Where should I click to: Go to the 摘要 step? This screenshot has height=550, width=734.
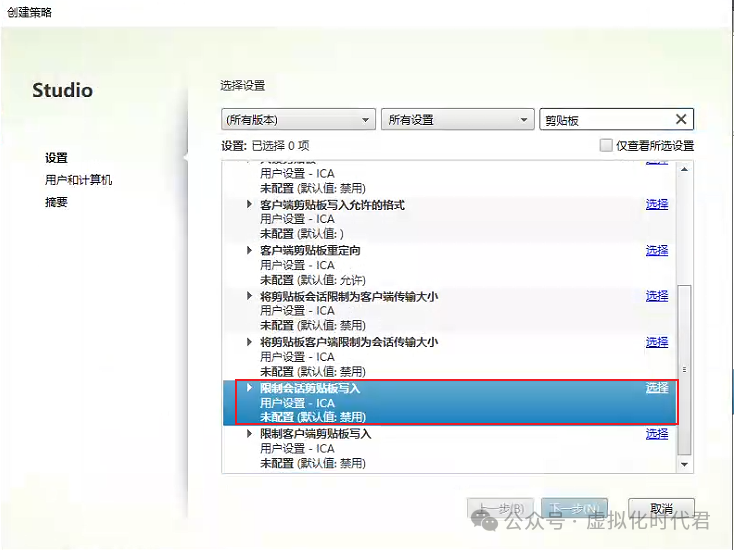[x=56, y=202]
